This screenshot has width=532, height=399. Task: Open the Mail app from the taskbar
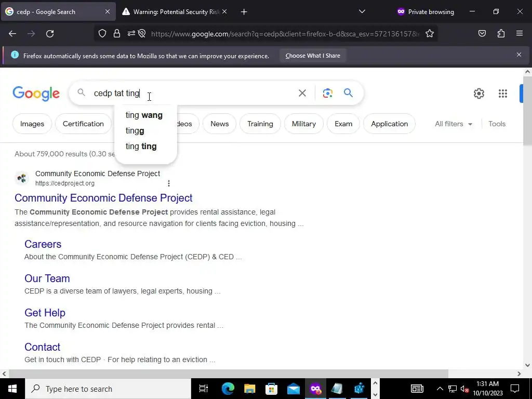pyautogui.click(x=293, y=389)
